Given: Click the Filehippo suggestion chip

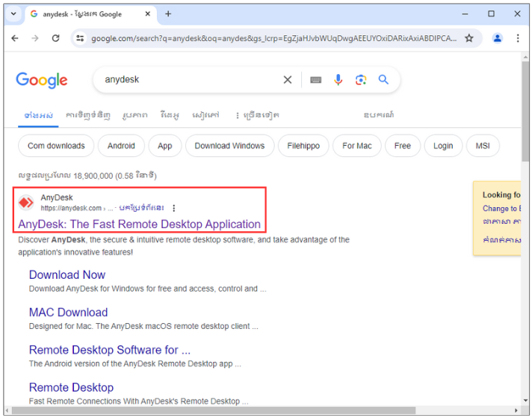Looking at the screenshot, I should (303, 146).
